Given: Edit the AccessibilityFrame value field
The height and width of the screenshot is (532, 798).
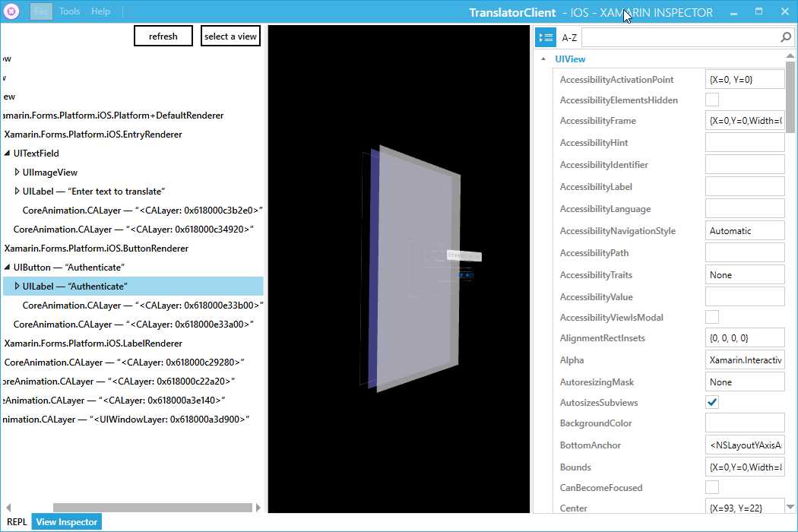Looking at the screenshot, I should [745, 121].
